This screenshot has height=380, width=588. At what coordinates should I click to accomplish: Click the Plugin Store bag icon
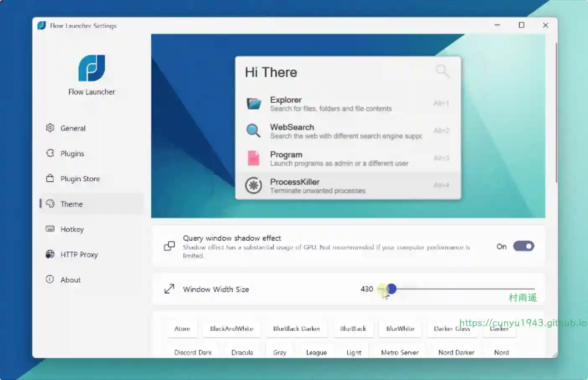pos(50,178)
